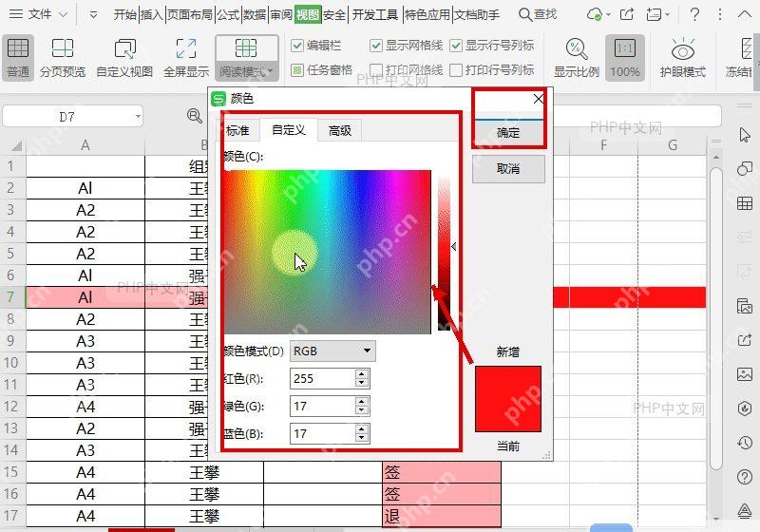Adjust the red luminance slider bar

[444, 252]
